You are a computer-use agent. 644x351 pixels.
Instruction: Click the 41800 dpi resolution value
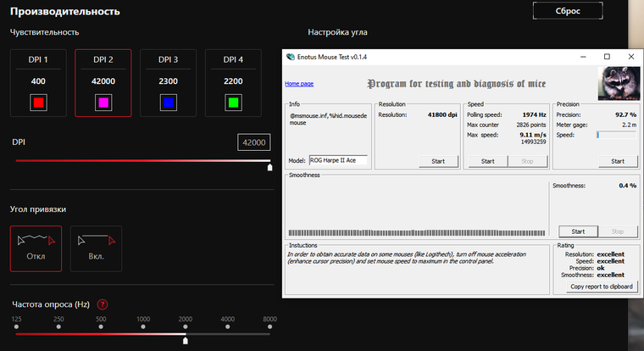(x=442, y=114)
